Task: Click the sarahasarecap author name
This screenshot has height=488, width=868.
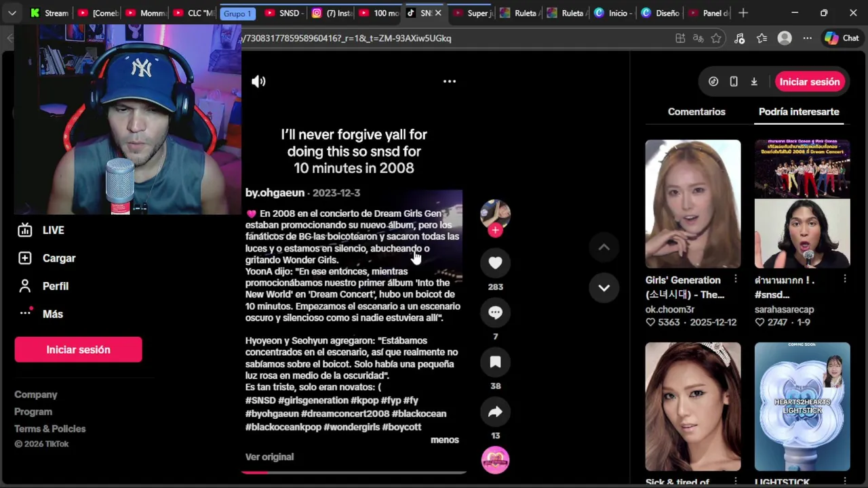Action: click(785, 309)
